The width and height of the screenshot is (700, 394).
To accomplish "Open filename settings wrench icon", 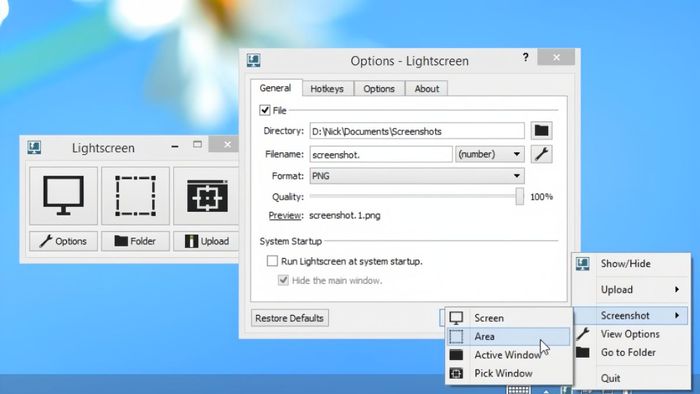I will click(x=542, y=154).
